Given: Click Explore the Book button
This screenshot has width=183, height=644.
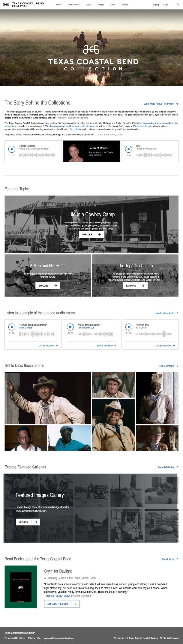Looking at the screenshot, I should (62, 604).
